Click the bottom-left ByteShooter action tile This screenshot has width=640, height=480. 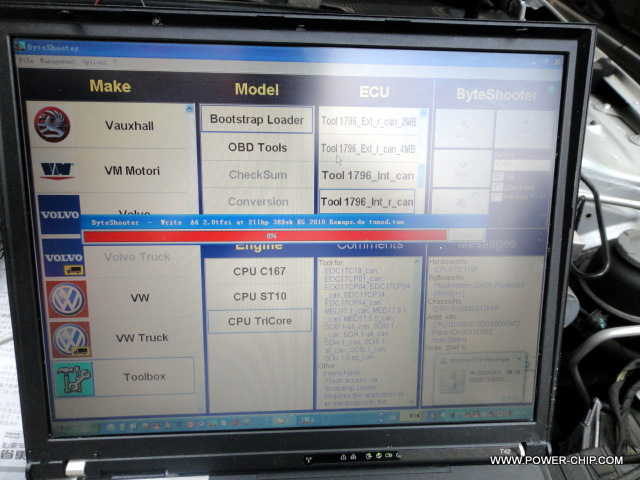click(x=461, y=202)
